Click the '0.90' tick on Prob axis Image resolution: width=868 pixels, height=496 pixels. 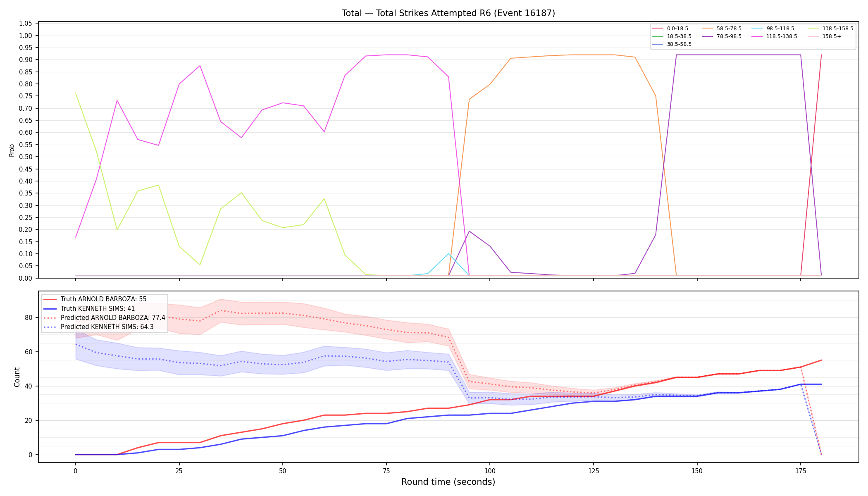click(26, 60)
